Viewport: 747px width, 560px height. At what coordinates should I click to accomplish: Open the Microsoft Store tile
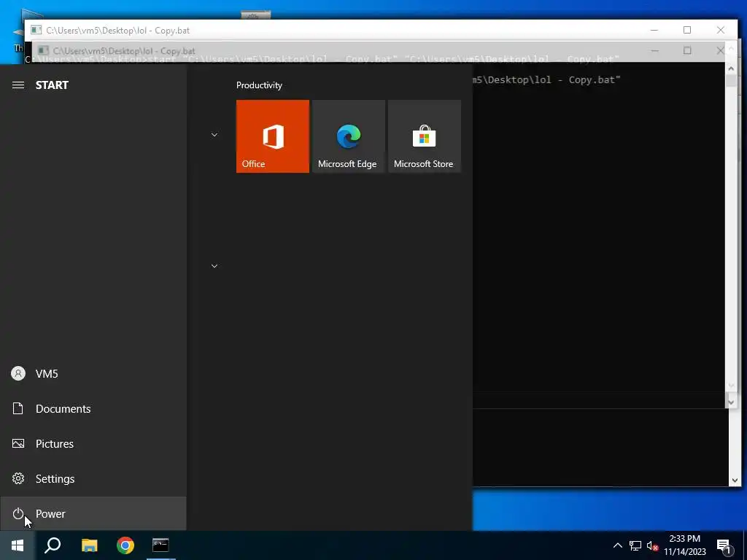[425, 136]
